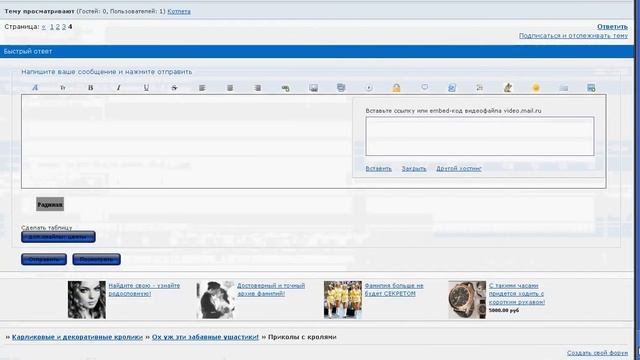Open the ad link Достоверный и точный архив фамилий
640x360 pixels.
click(x=271, y=289)
